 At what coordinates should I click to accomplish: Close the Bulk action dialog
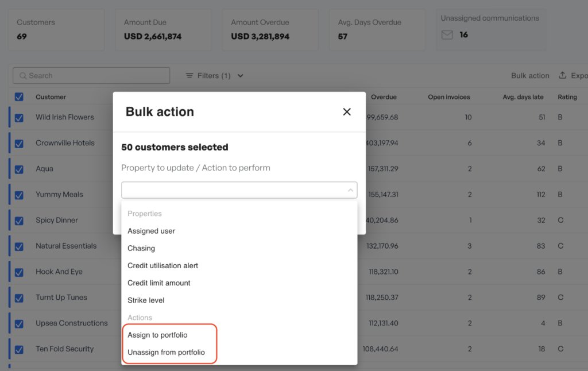346,112
